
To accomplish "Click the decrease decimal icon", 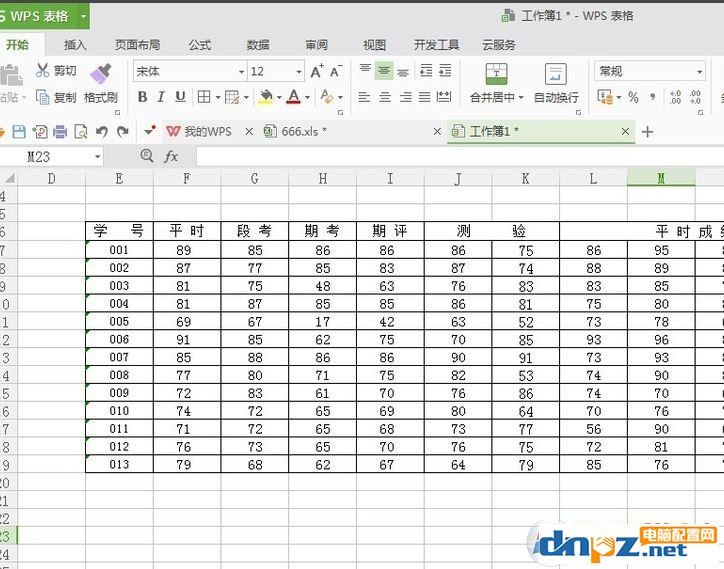I will 695,97.
